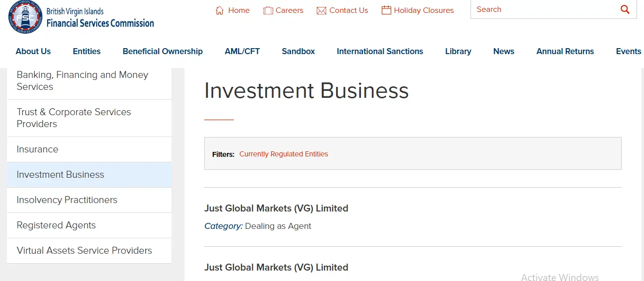
Task: Open the Contact Us link
Action: [x=349, y=10]
